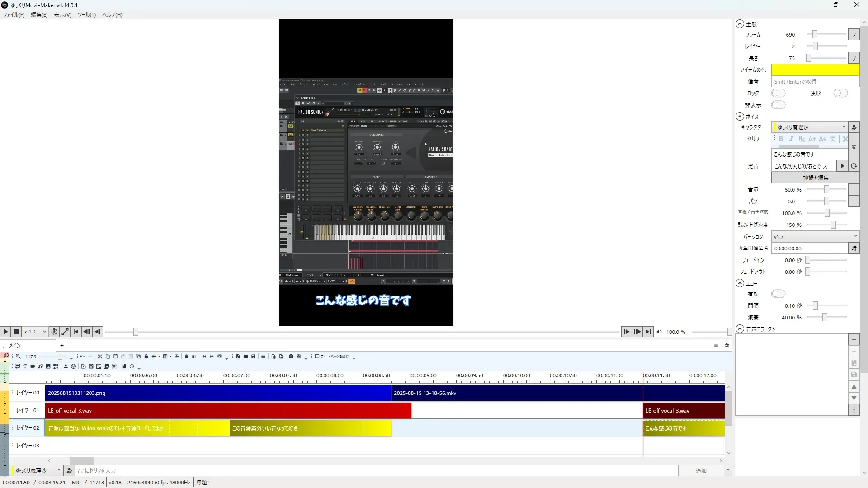
Task: Open the ファイル(F) menu
Action: point(14,15)
